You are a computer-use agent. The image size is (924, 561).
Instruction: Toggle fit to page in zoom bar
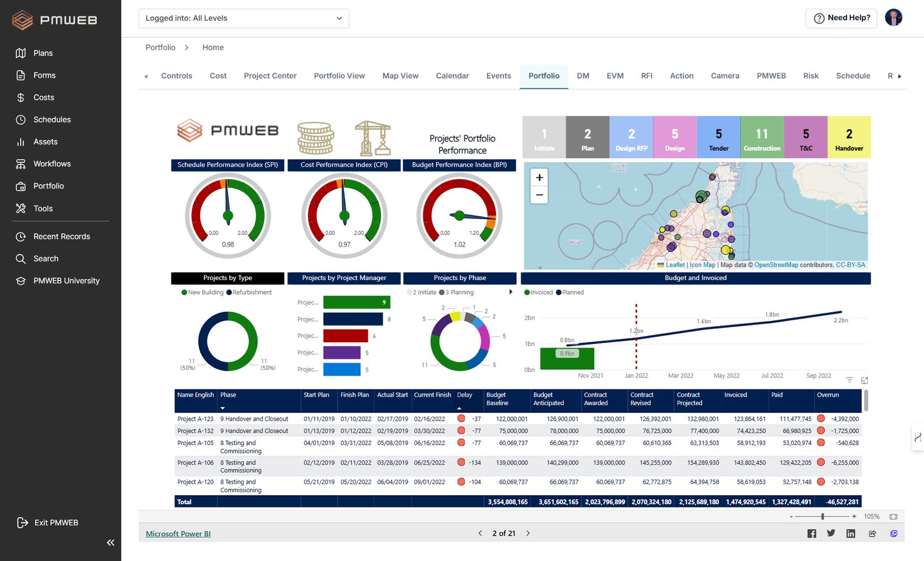(893, 517)
